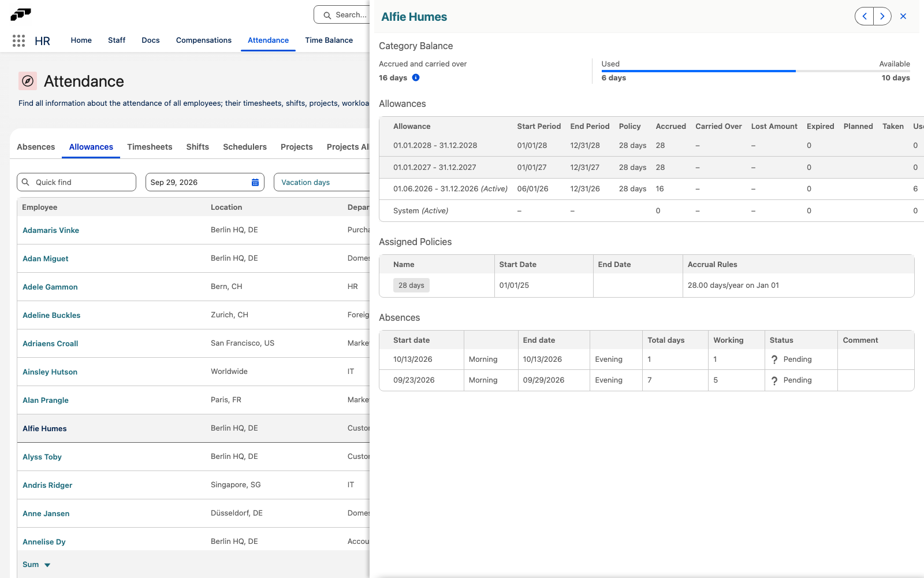This screenshot has width=924, height=578.
Task: Sort by the Employee column header
Action: pos(40,208)
